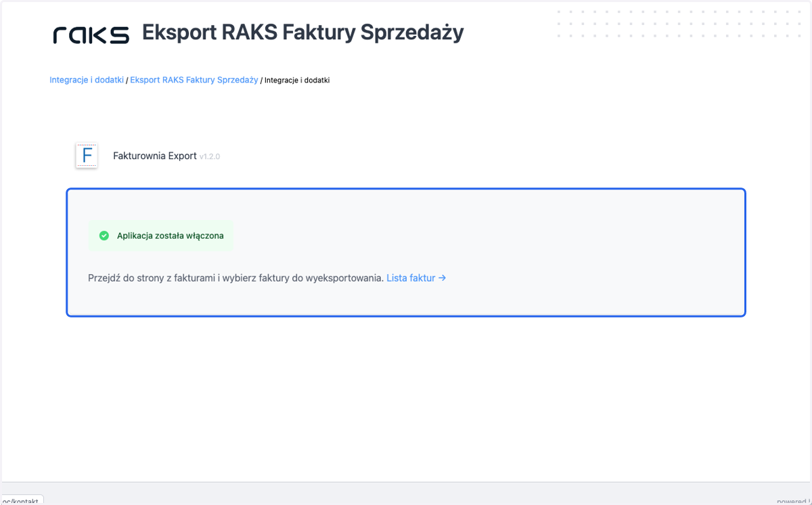Click the green success checkmark icon
Image resolution: width=812 pixels, height=505 pixels.
tap(104, 236)
